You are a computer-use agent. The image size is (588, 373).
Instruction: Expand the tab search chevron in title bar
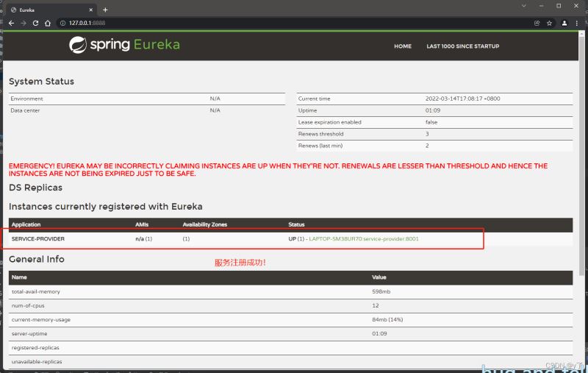click(x=523, y=6)
